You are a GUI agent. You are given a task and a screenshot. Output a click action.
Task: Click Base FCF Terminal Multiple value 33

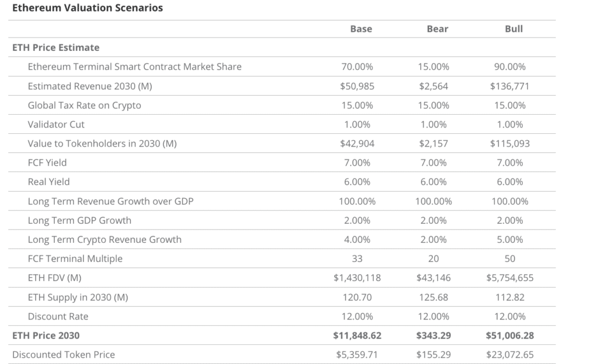(357, 258)
